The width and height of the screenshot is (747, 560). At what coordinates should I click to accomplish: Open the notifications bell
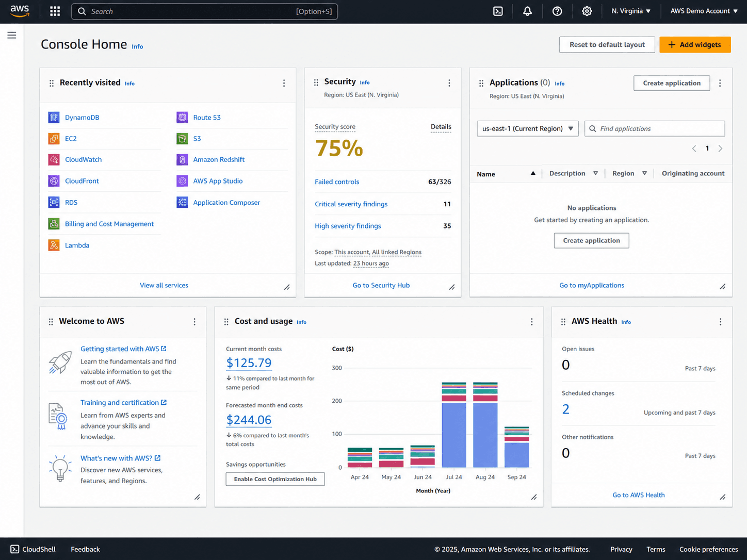527,11
